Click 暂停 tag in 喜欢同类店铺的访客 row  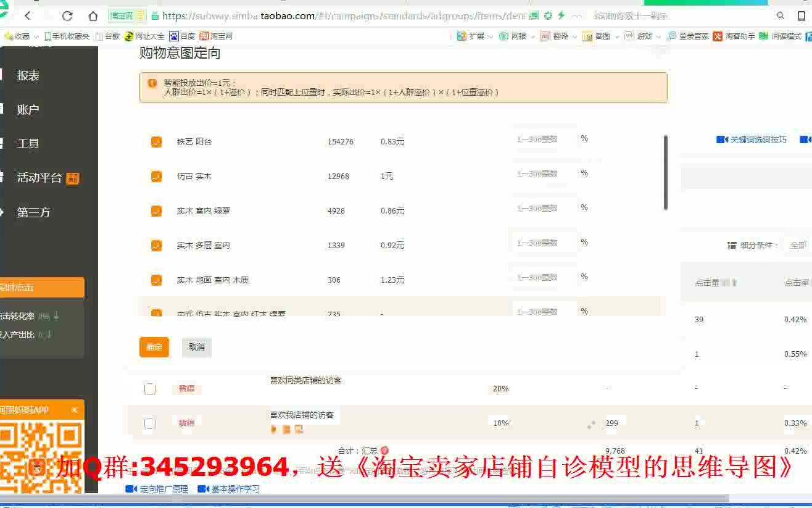click(186, 389)
